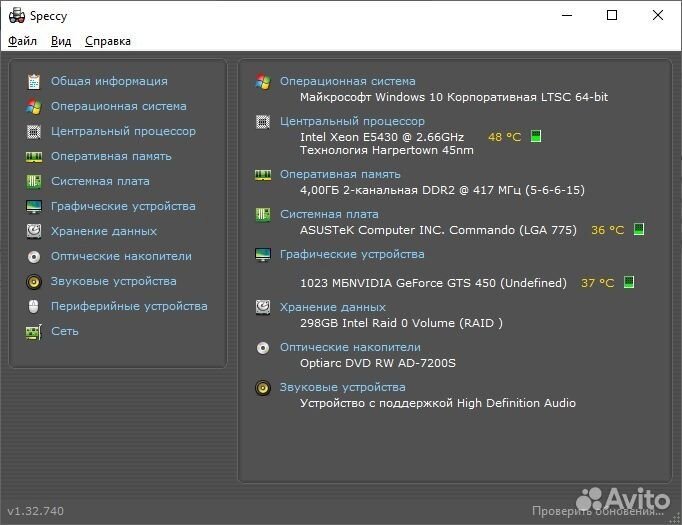This screenshot has width=682, height=525.
Task: Go to Оперативная память sidebar section
Action: (x=111, y=156)
